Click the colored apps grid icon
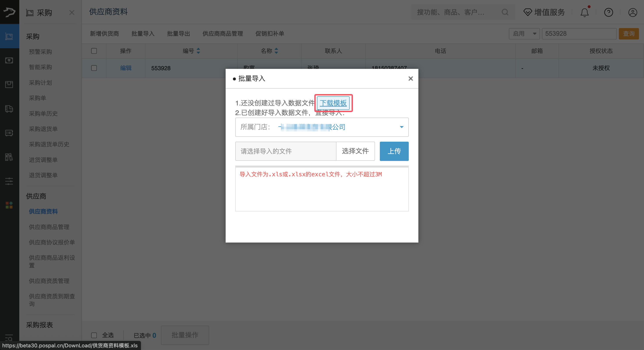This screenshot has height=350, width=644. click(9, 205)
